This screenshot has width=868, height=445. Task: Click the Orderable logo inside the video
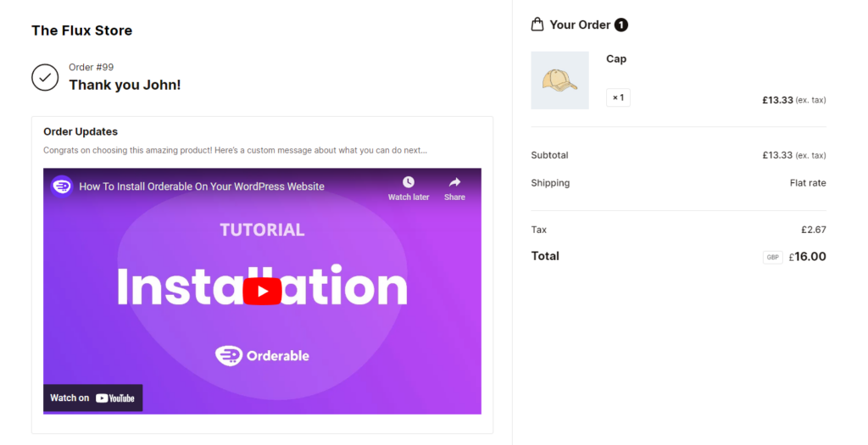[262, 356]
